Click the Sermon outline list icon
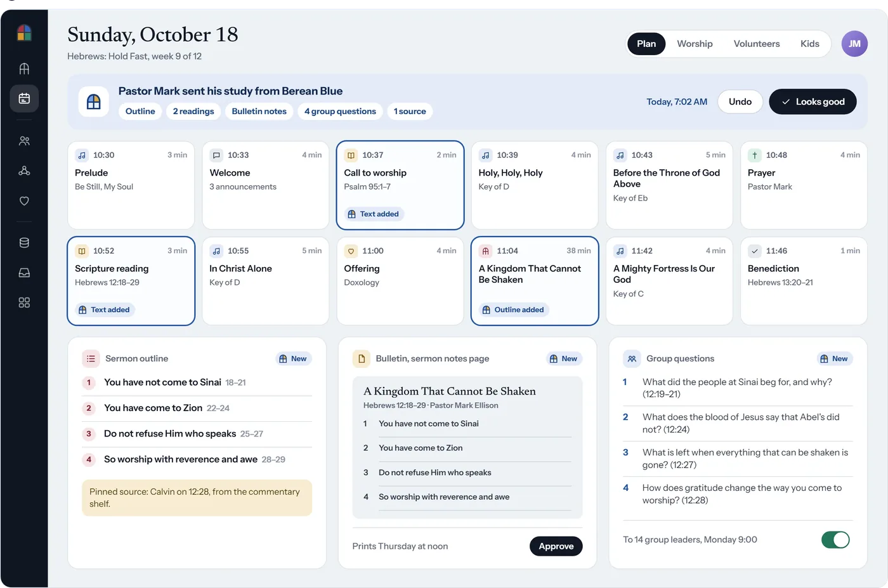The width and height of the screenshot is (888, 588). pos(91,359)
